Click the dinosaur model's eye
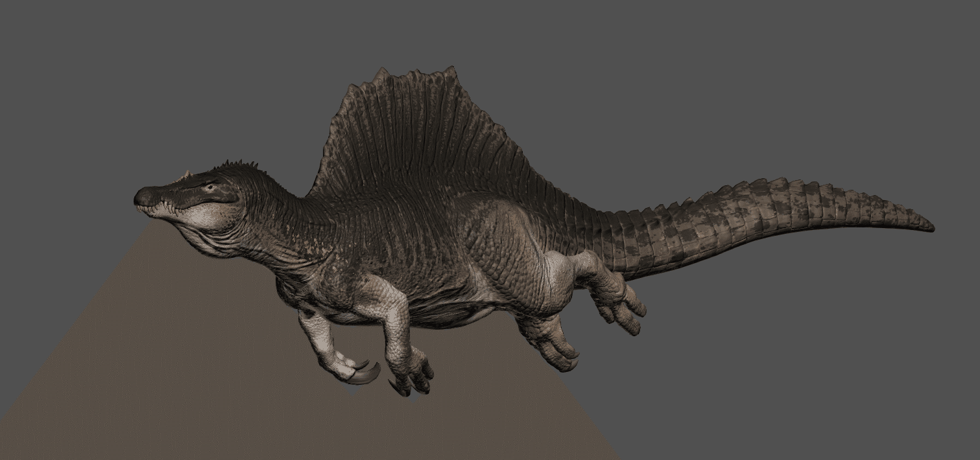The image size is (980, 460). pyautogui.click(x=209, y=187)
